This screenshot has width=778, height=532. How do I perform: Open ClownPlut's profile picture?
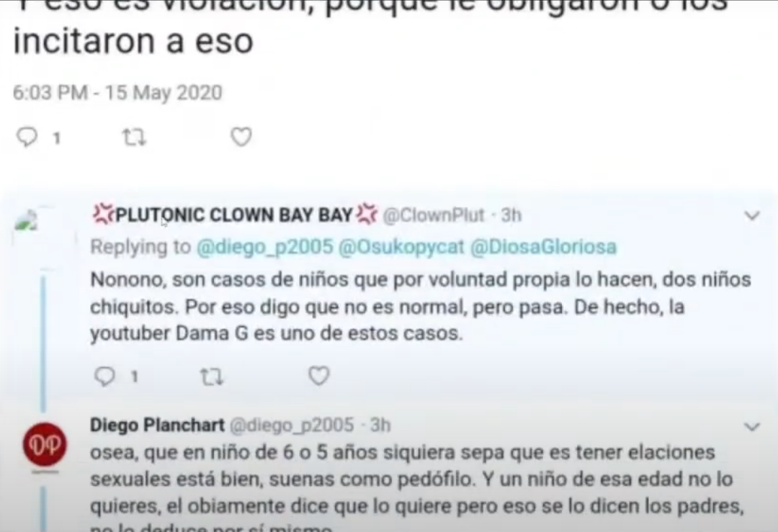27,220
